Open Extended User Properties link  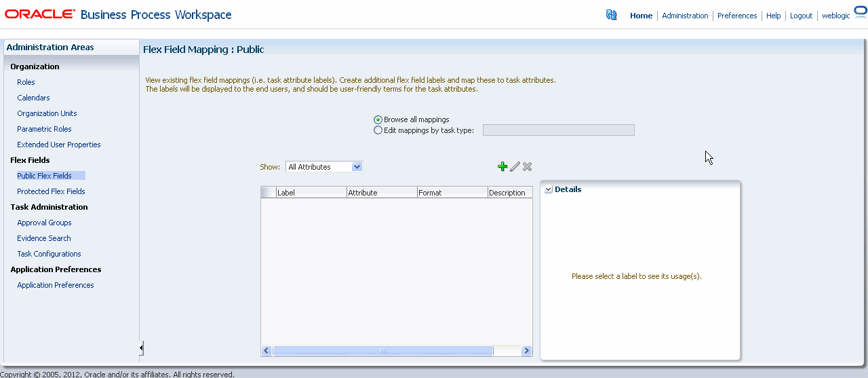pos(59,145)
